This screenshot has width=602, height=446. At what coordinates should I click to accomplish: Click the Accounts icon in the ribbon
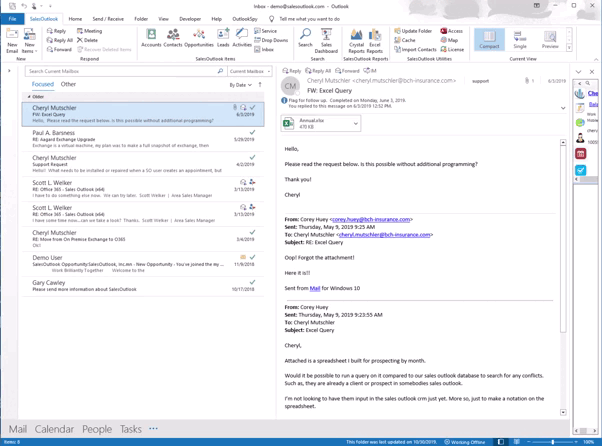[151, 38]
